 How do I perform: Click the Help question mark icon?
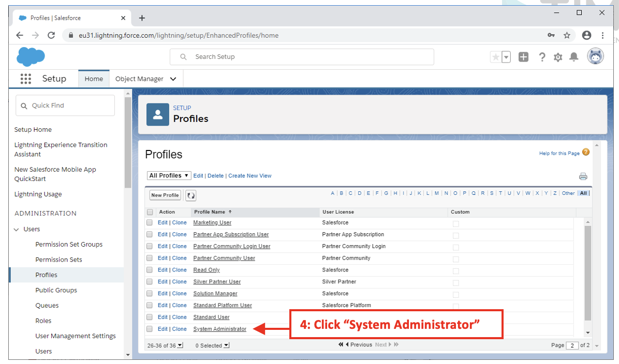tap(542, 57)
